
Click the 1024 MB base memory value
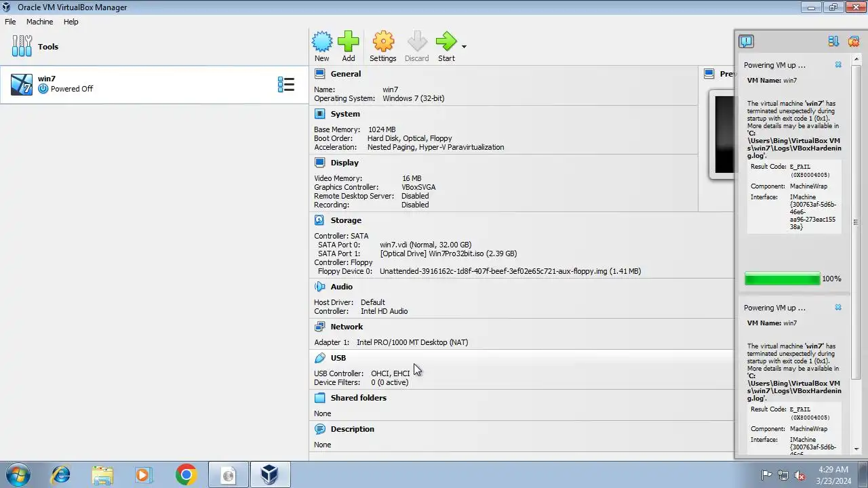(382, 129)
